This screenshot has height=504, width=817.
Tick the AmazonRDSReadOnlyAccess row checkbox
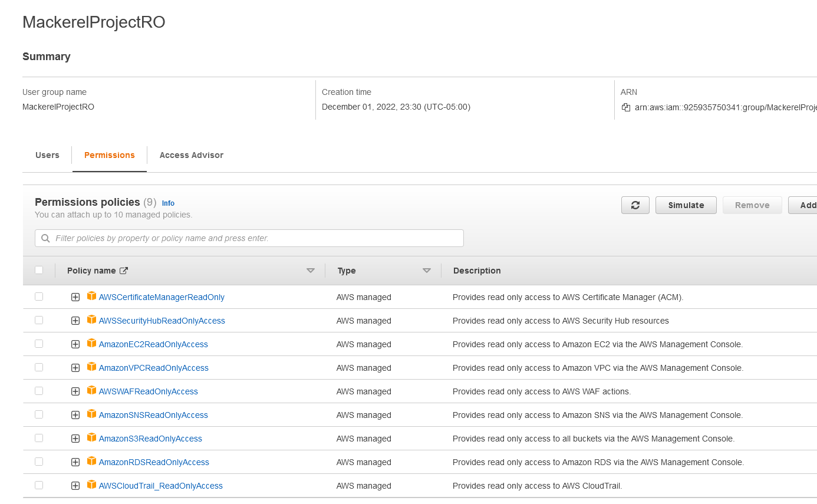39,462
